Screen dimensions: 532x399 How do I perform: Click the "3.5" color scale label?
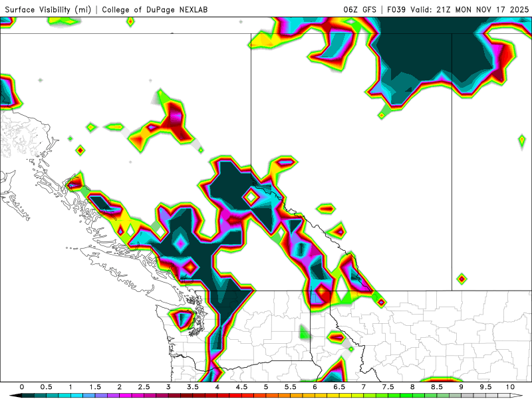click(193, 387)
